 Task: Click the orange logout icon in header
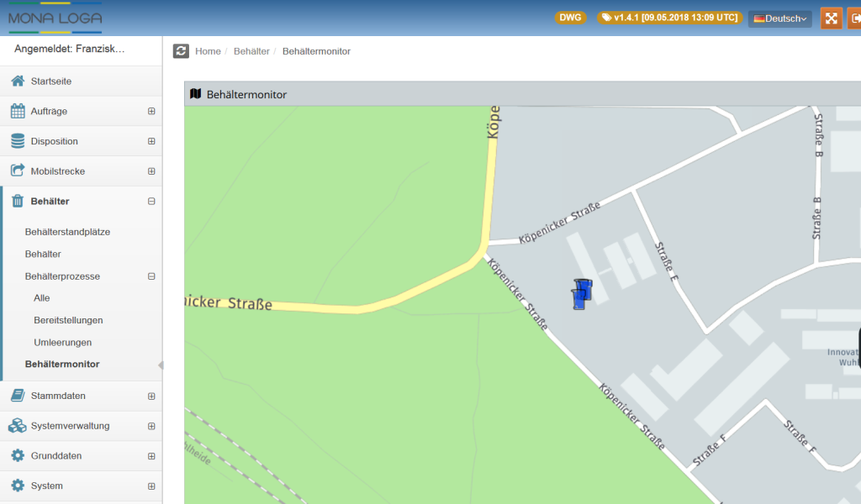[854, 18]
